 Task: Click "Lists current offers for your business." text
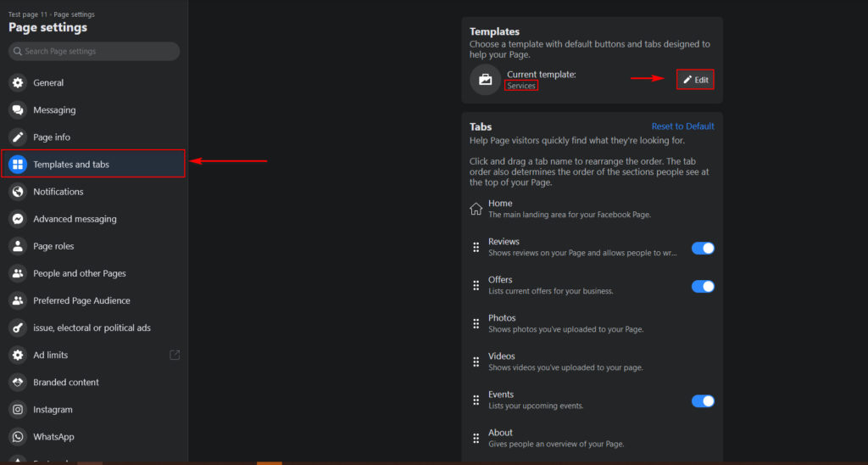pyautogui.click(x=551, y=291)
